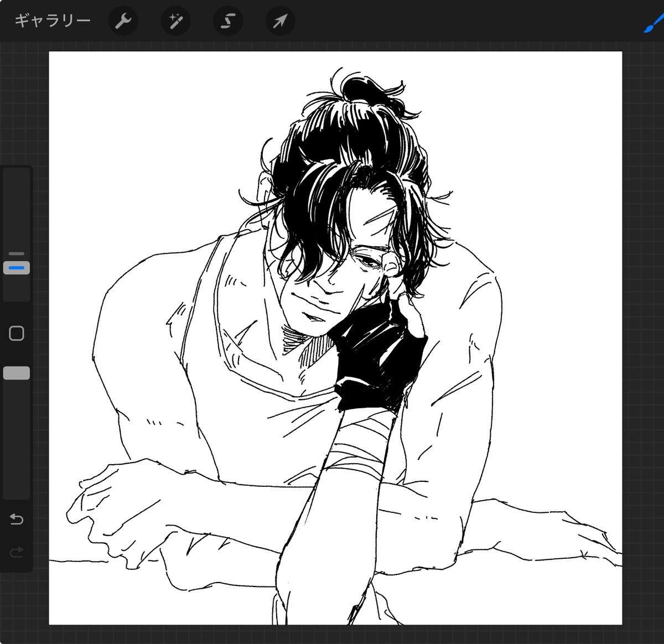Activate the Selection S-shaped tool

click(228, 22)
